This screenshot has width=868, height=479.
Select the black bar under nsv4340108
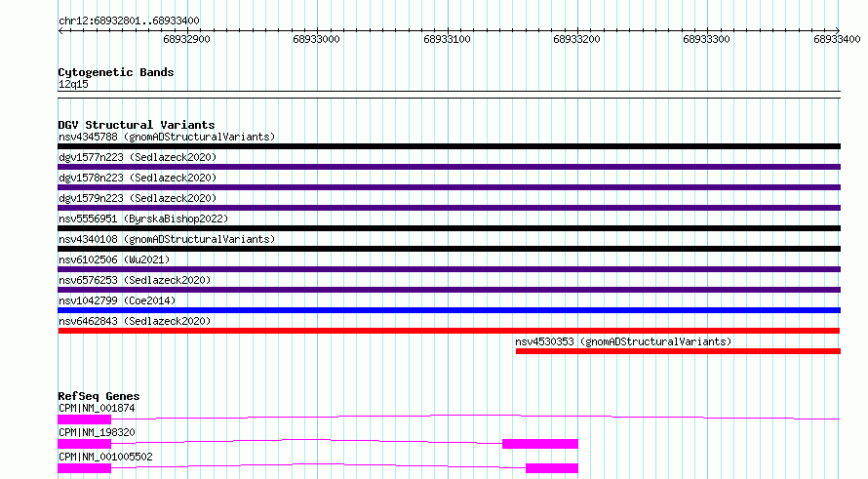point(449,249)
